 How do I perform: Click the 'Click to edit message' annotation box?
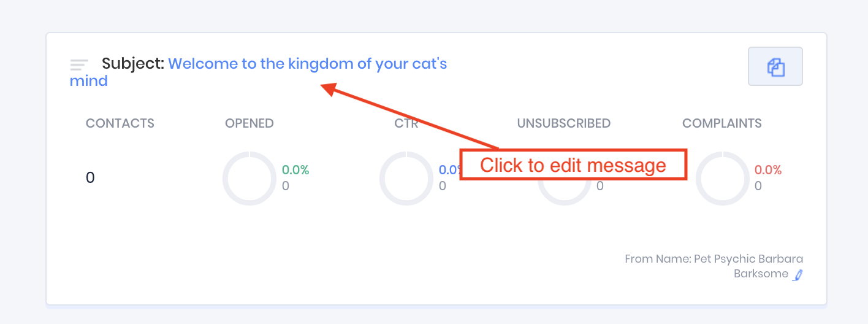pos(573,165)
